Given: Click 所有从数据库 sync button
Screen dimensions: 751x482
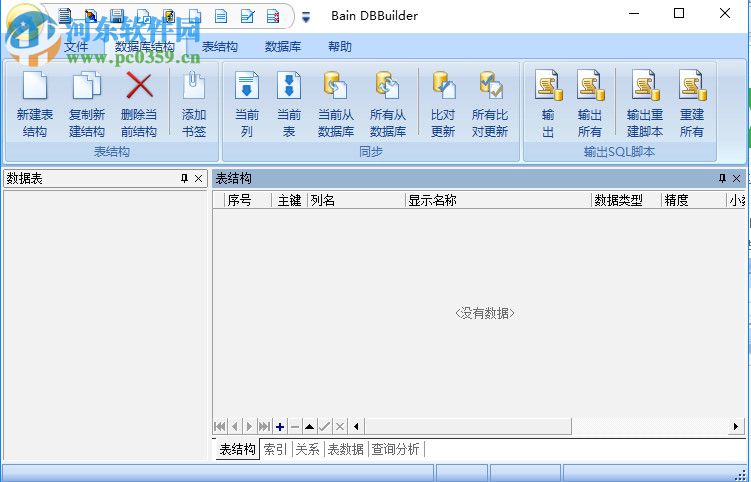Looking at the screenshot, I should coord(388,104).
